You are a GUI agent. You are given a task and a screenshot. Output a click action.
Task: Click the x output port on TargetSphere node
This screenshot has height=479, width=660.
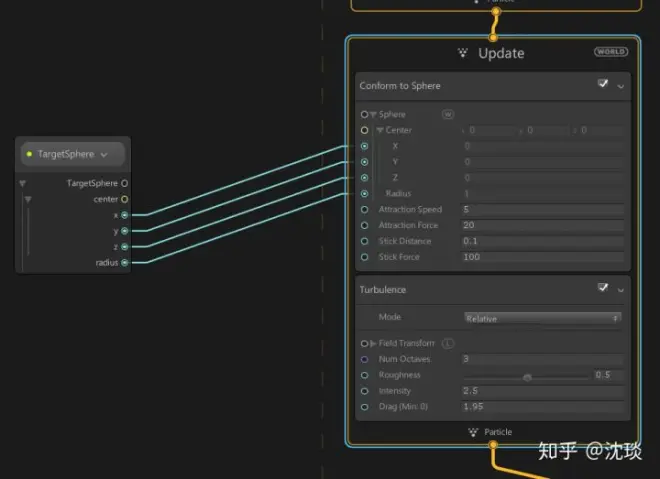pyautogui.click(x=125, y=215)
